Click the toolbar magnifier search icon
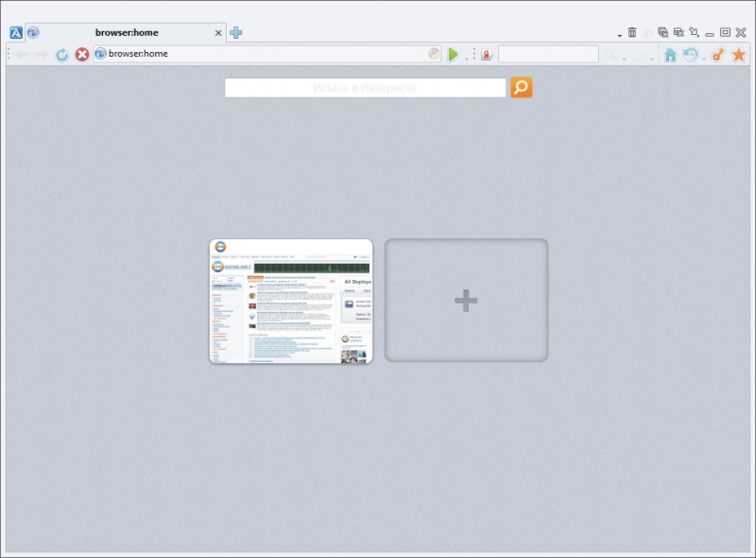This screenshot has height=558, width=756. pyautogui.click(x=610, y=55)
